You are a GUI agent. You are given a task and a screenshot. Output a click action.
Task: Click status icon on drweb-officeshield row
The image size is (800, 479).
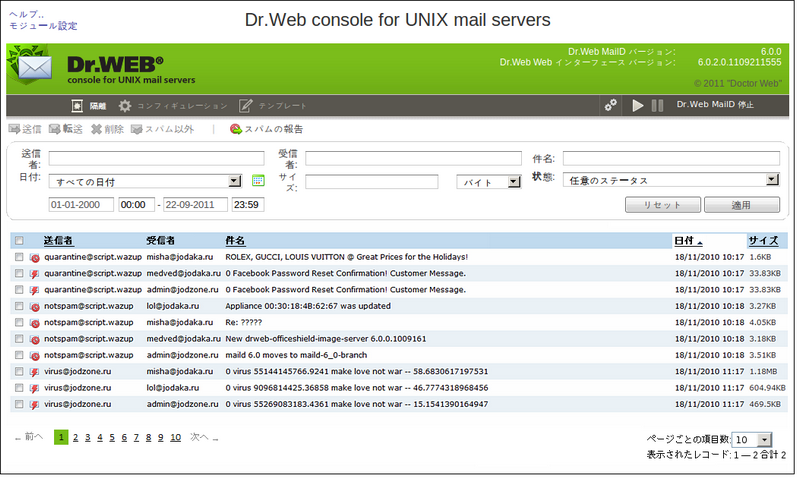click(35, 339)
